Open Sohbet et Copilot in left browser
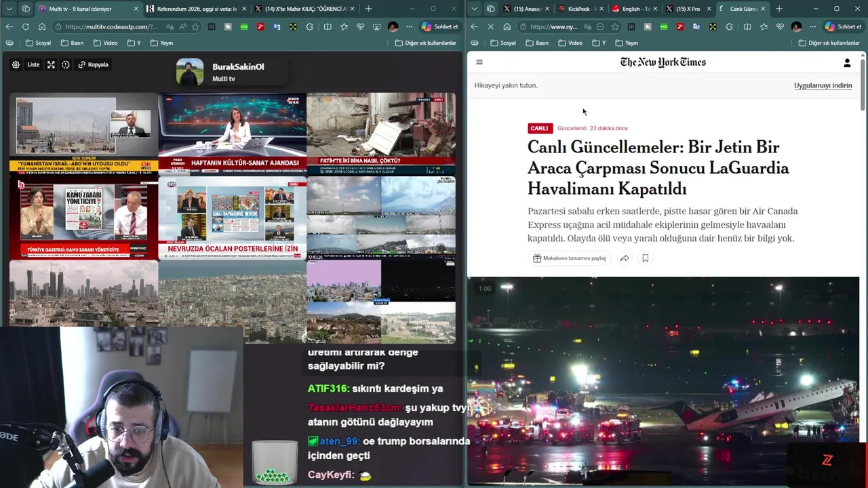Screen dimensions: 868x488 [x=440, y=26]
